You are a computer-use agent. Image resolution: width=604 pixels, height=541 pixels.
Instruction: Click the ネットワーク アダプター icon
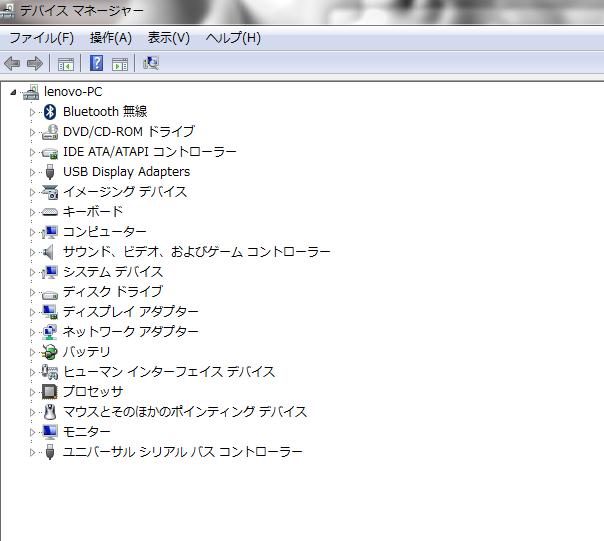[50, 332]
